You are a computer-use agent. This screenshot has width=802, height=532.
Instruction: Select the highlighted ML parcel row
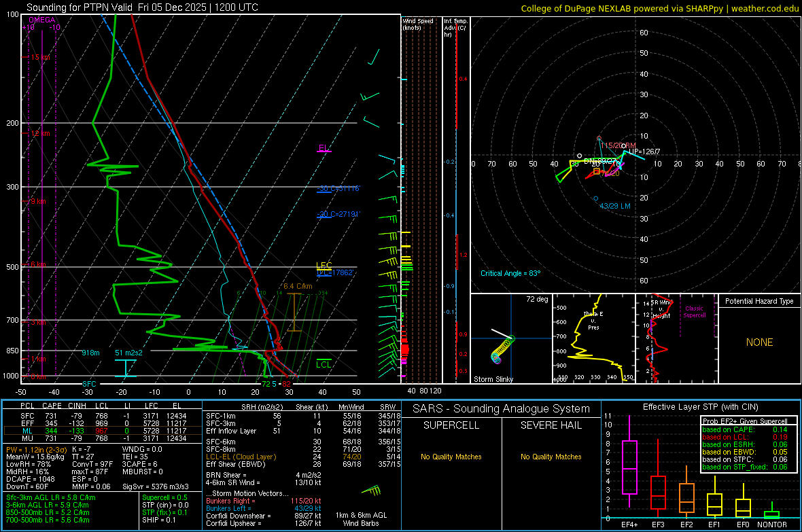tap(103, 431)
